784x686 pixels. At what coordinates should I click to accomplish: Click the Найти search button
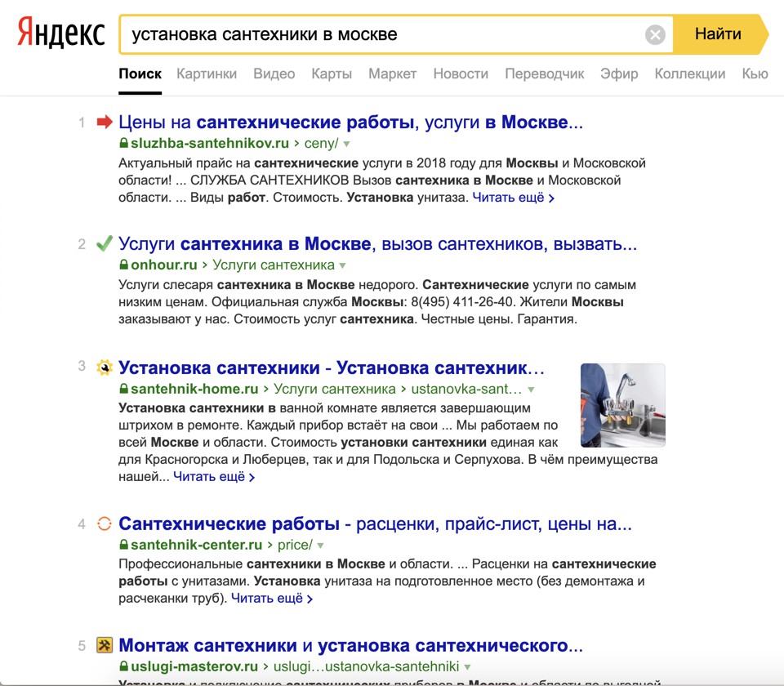click(719, 34)
